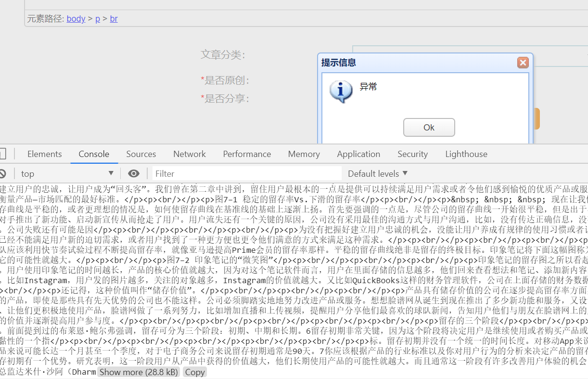This screenshot has height=379, width=588.
Task: Click Ok in the 提示信息 alert dialog
Action: [x=429, y=127]
